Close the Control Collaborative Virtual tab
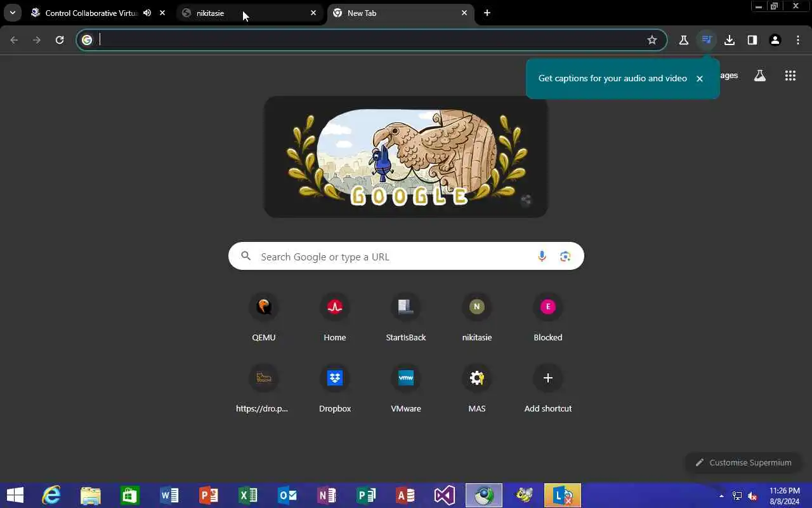This screenshot has width=812, height=508. click(x=162, y=13)
